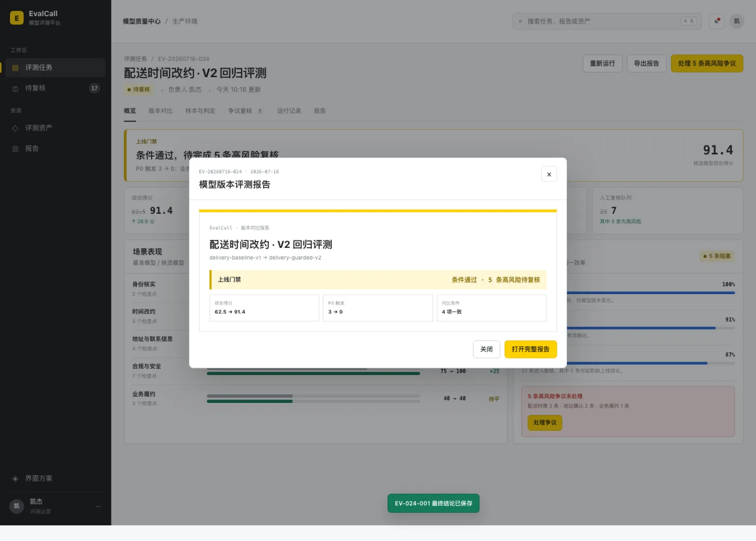Click the 关闭 button in the dialog
This screenshot has width=756, height=541.
click(x=487, y=349)
